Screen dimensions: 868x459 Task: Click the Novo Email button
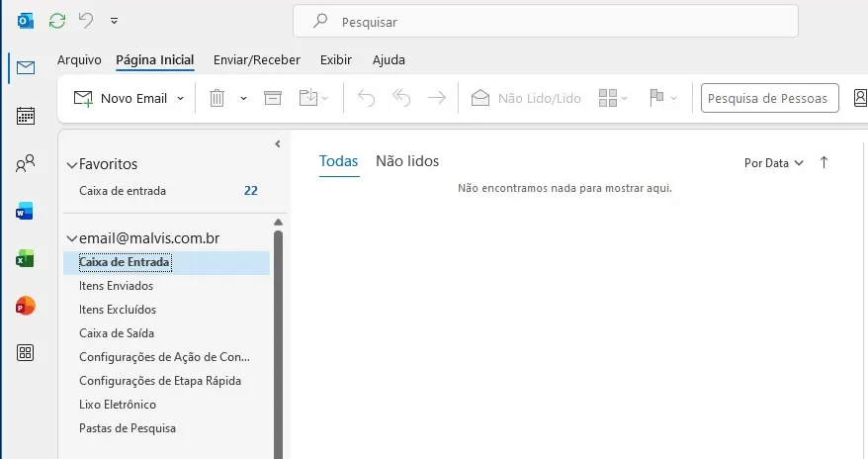point(121,99)
